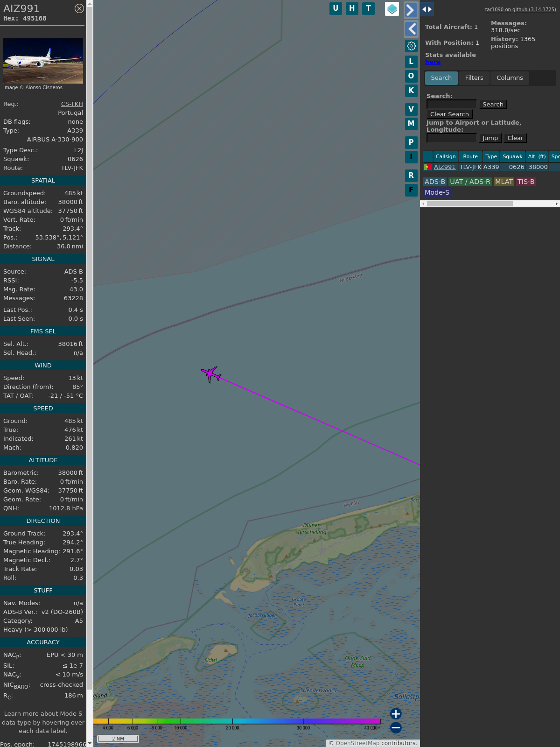The height and width of the screenshot is (747, 560).
Task: Toggle the F map button
Action: point(411,190)
